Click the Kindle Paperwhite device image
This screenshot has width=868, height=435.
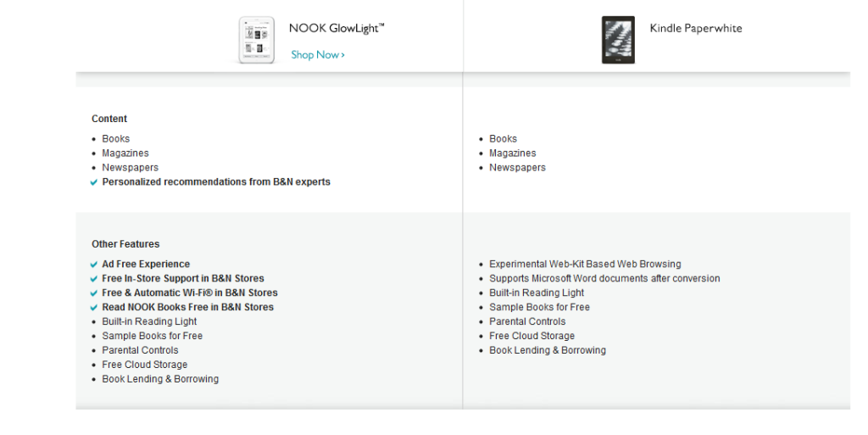pos(618,40)
